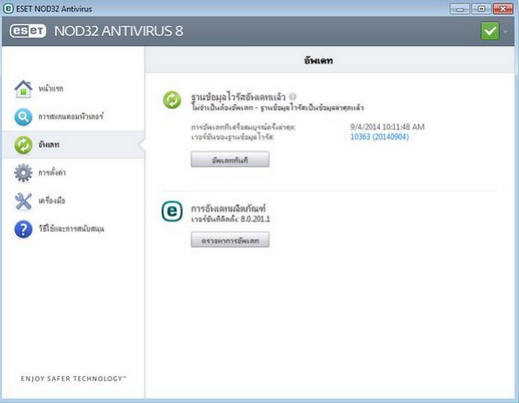
Task: Close the ESET NOD32 Antivirus window
Action: tap(503, 9)
